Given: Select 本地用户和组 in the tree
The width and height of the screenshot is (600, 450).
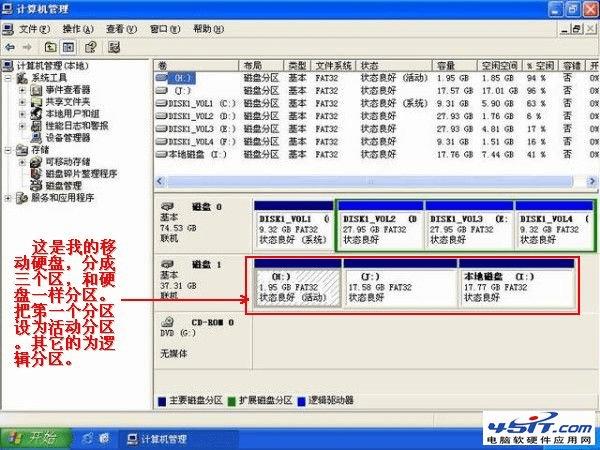Looking at the screenshot, I should tap(73, 114).
